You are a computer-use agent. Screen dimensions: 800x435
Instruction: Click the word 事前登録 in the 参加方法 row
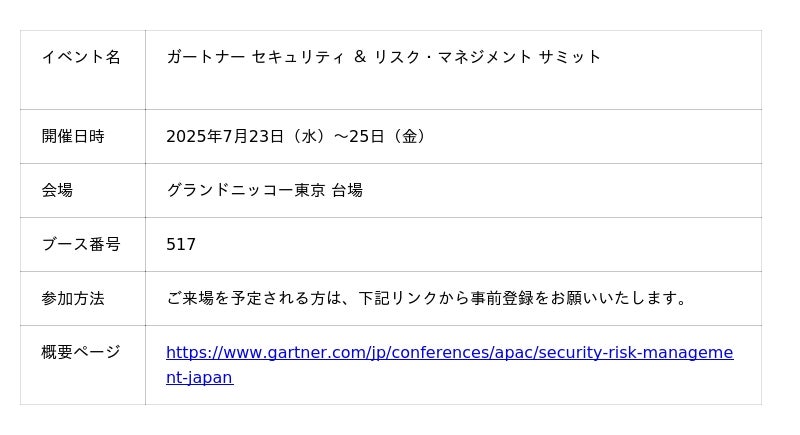[x=502, y=298]
